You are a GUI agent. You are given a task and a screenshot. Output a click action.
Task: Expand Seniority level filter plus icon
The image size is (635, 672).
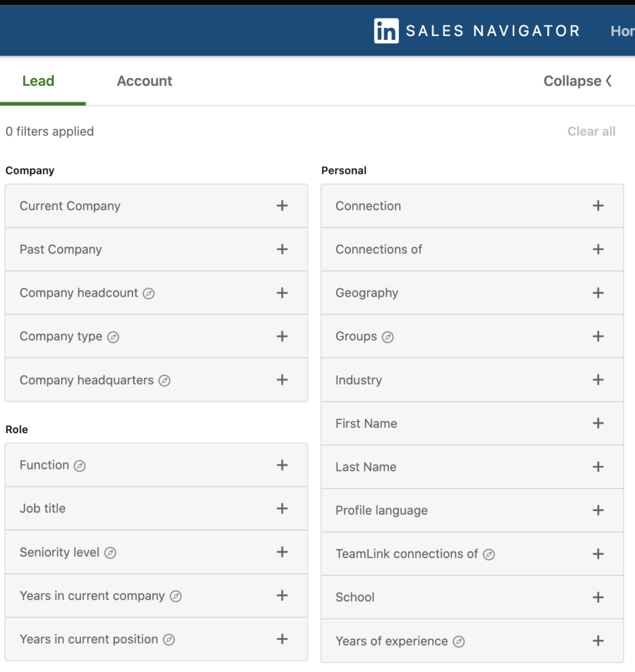(x=282, y=552)
